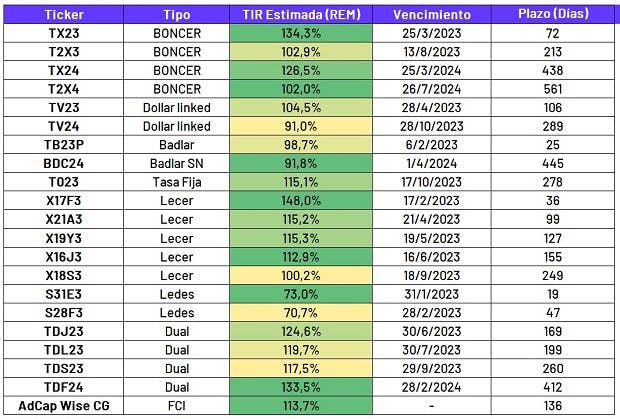Click the Plazo (Días) header
620x419 pixels.
click(553, 15)
